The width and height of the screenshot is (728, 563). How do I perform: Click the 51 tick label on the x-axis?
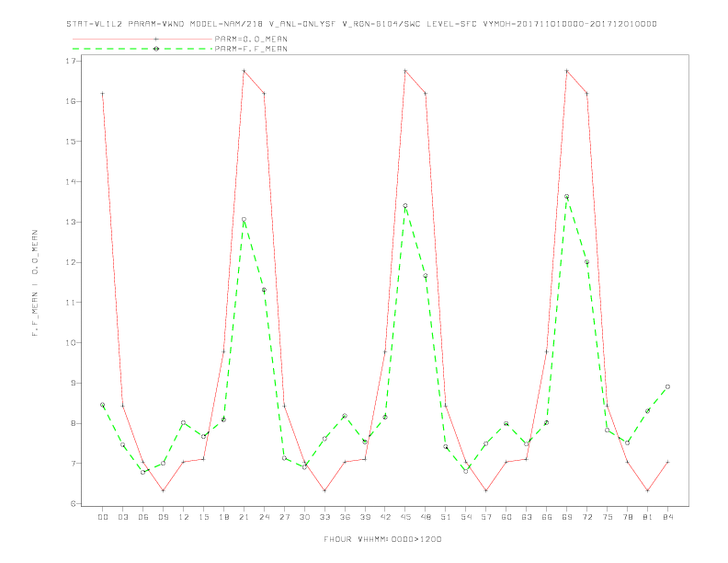tap(446, 517)
